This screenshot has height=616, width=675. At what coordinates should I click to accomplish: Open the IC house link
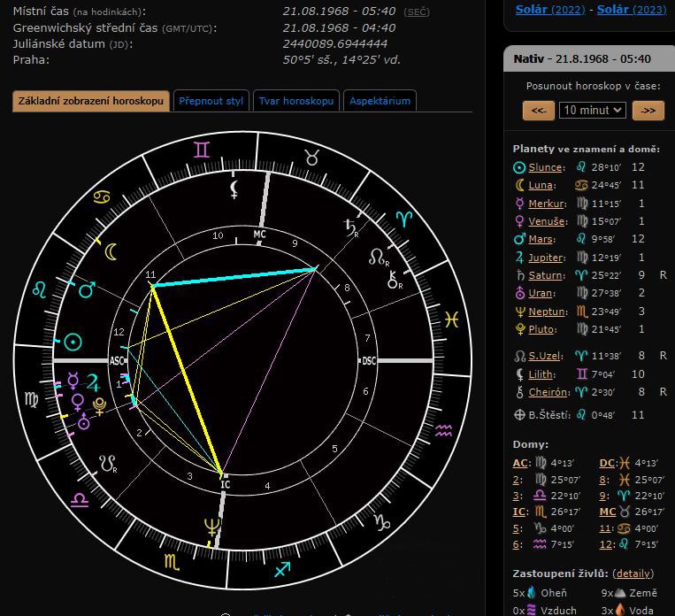point(519,512)
